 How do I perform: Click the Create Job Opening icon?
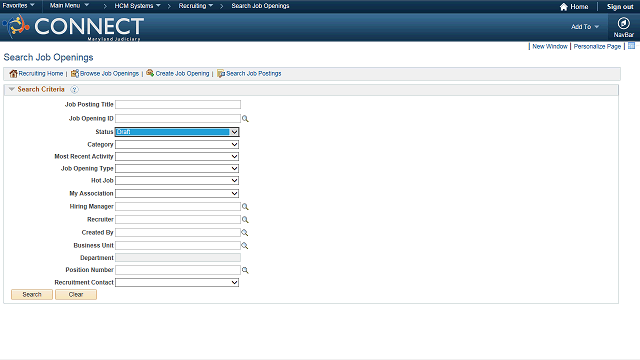150,73
